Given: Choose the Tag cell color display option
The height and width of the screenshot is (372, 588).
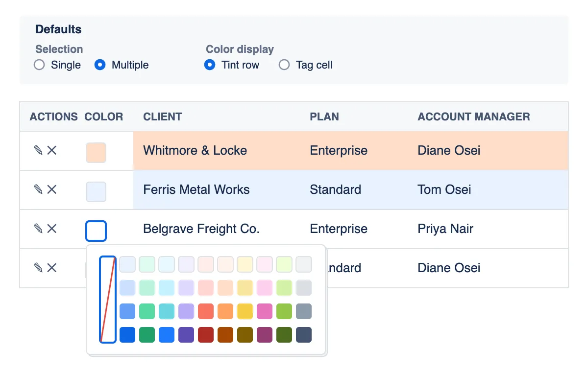Looking at the screenshot, I should pos(284,65).
